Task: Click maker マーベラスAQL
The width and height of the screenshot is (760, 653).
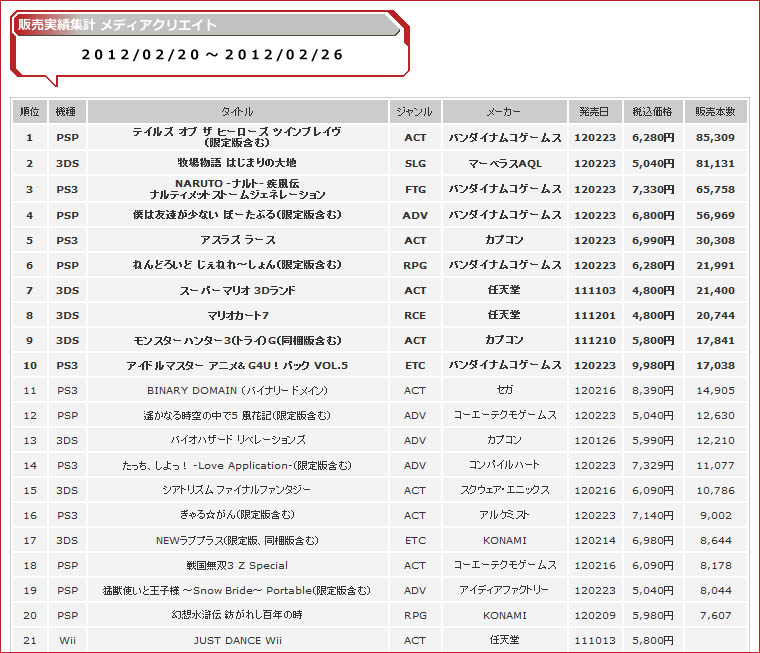Action: click(505, 163)
